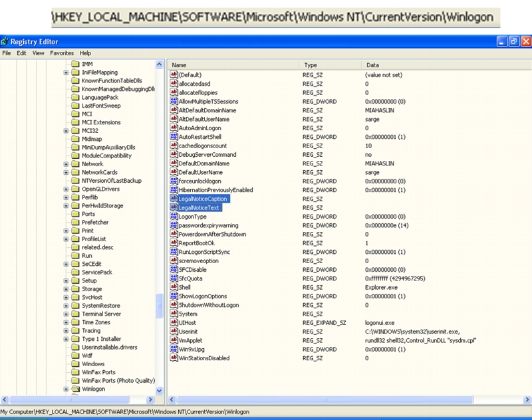Expand the Winlogon key

[x=66, y=389]
